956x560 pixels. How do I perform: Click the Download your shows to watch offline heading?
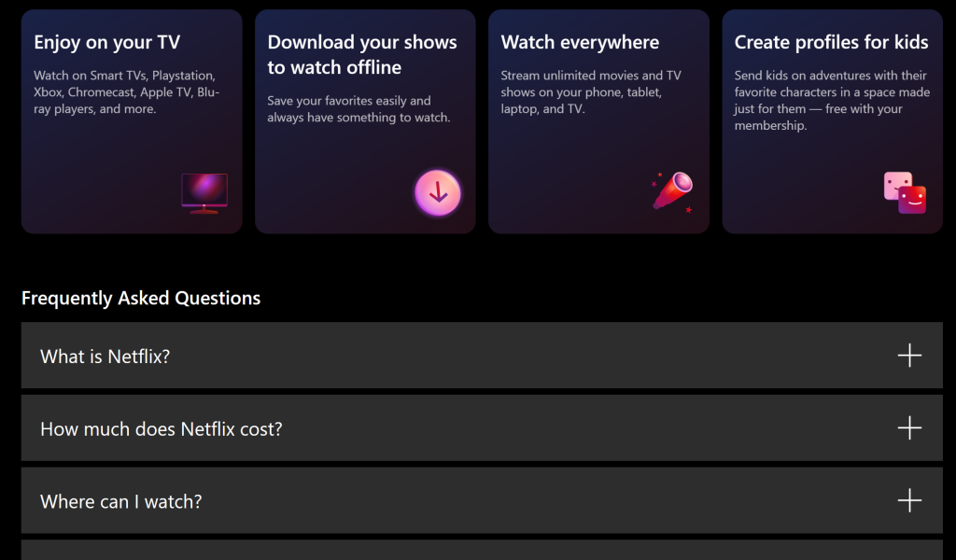point(362,54)
